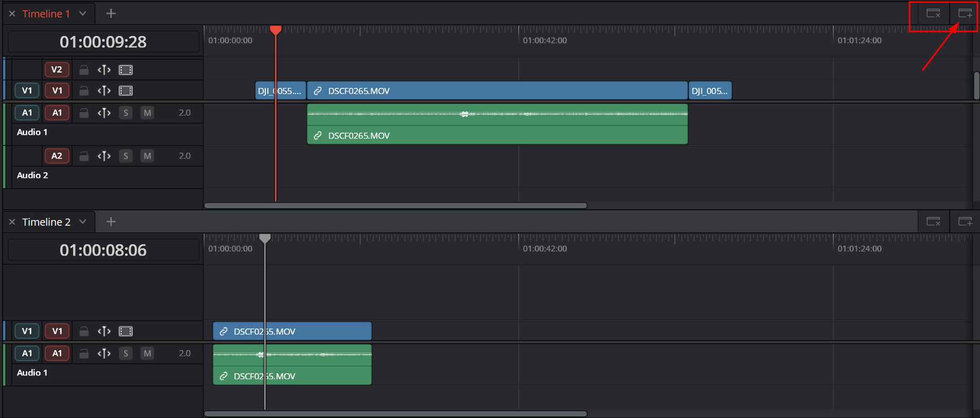Image resolution: width=980 pixels, height=418 pixels.
Task: Click the gray playhead marker in Timeline 2
Action: click(x=265, y=239)
